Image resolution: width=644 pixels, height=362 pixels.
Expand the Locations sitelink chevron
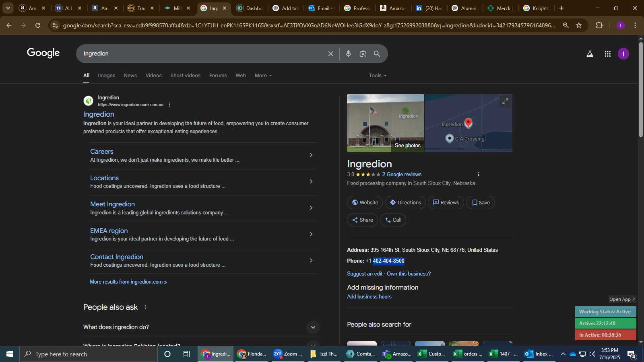pos(311,181)
